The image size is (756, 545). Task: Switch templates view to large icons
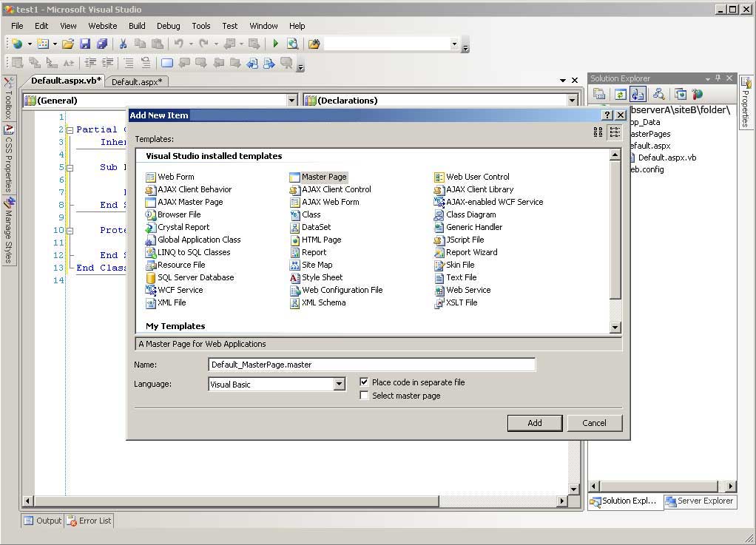click(x=598, y=132)
